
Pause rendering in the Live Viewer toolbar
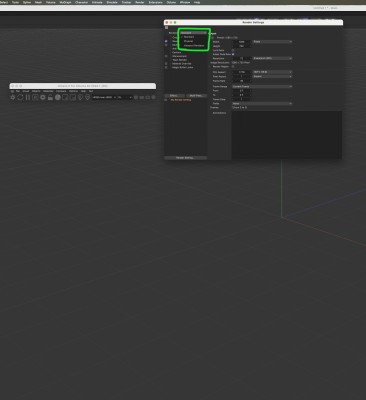(x=28, y=97)
